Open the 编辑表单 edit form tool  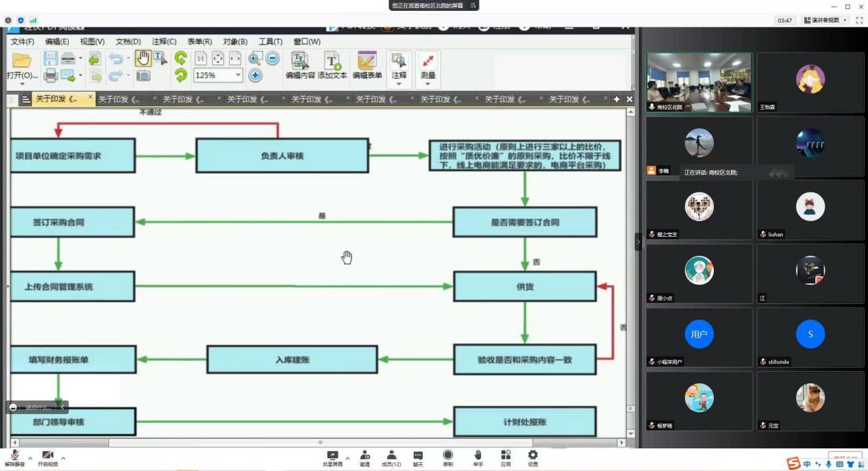[367, 66]
